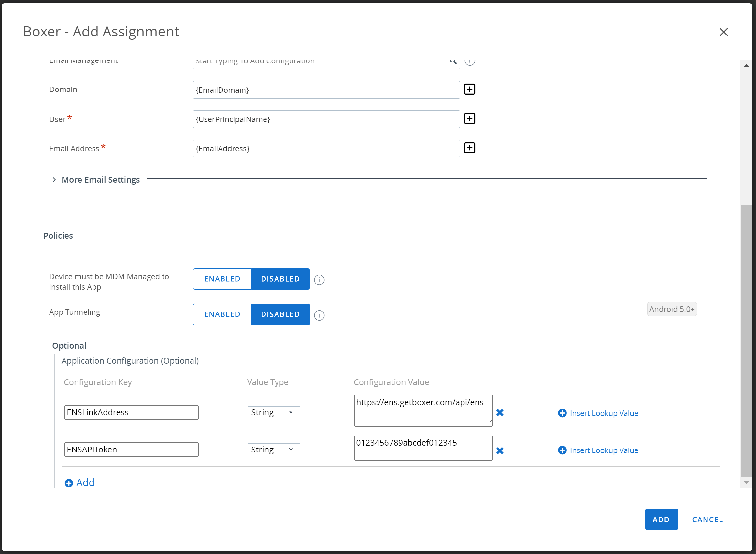The width and height of the screenshot is (756, 554).
Task: Click the ENS URL configuration value box
Action: [x=423, y=411]
